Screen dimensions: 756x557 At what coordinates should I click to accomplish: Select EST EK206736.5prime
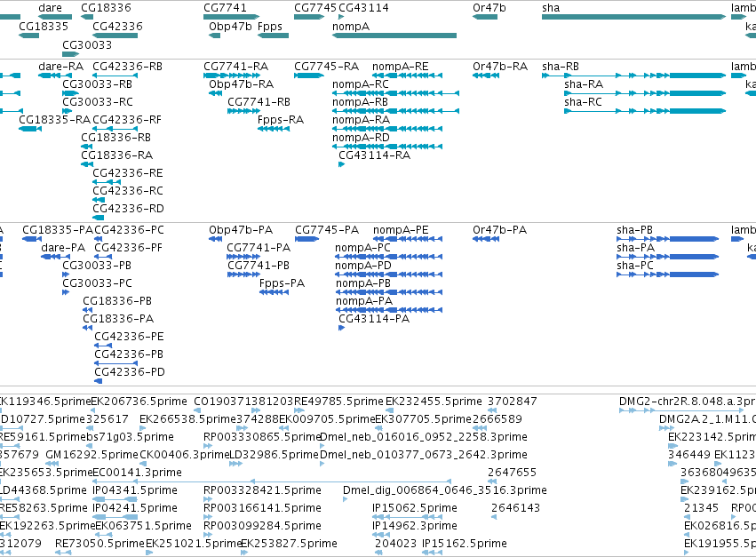coord(139,402)
